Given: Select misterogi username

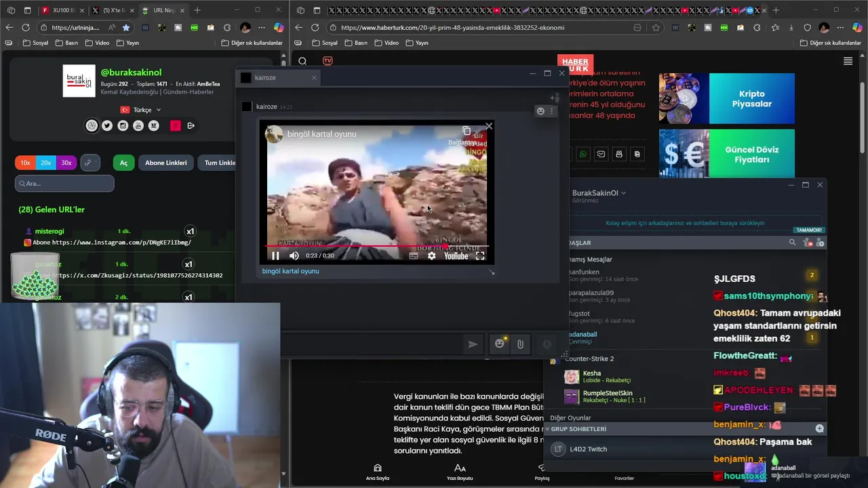Looking at the screenshot, I should pos(50,231).
